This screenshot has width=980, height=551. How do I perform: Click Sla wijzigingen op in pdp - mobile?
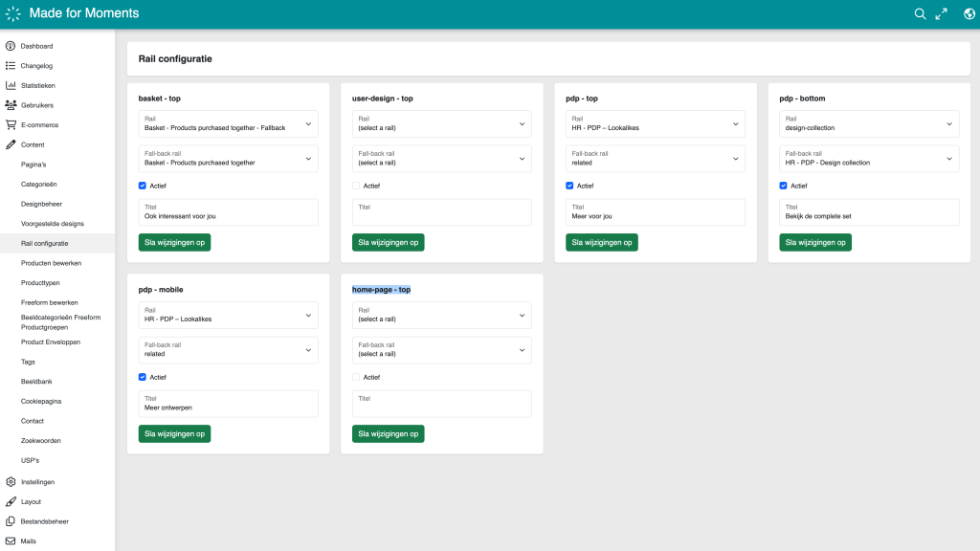point(174,433)
